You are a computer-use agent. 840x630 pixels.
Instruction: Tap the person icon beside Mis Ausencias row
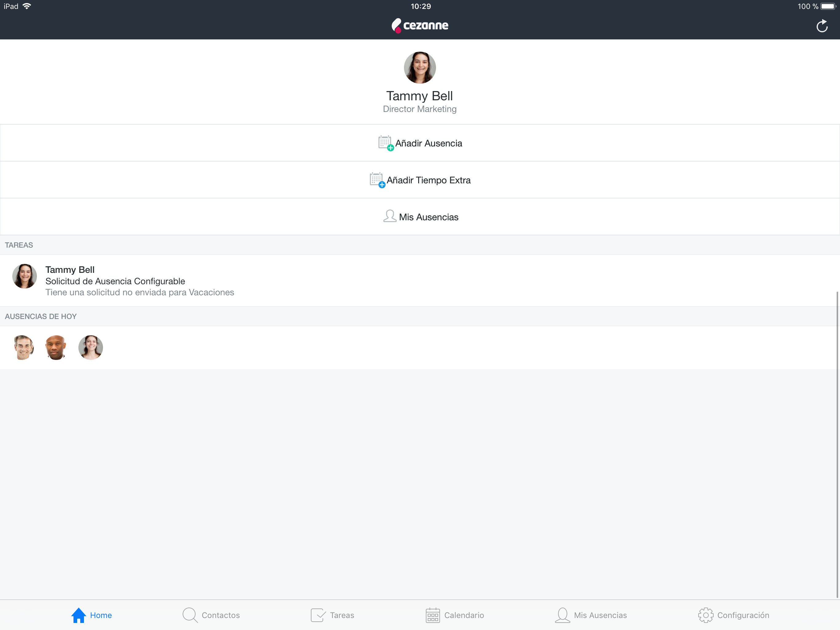[x=390, y=216]
